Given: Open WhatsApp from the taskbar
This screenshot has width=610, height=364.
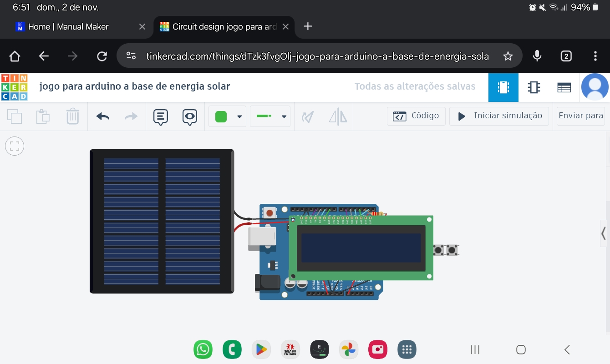Looking at the screenshot, I should coord(203,349).
